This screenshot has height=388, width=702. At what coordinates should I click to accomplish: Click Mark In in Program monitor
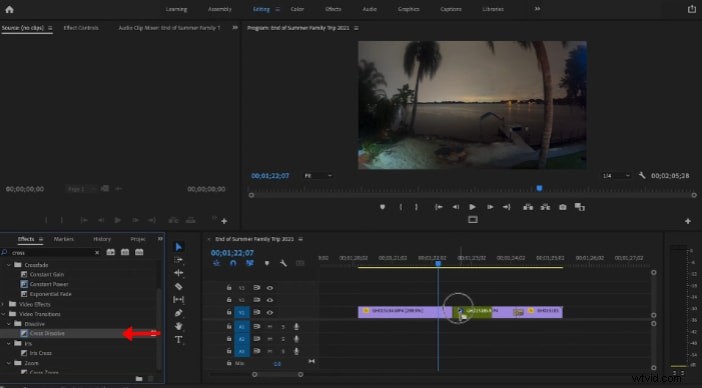tap(400, 207)
